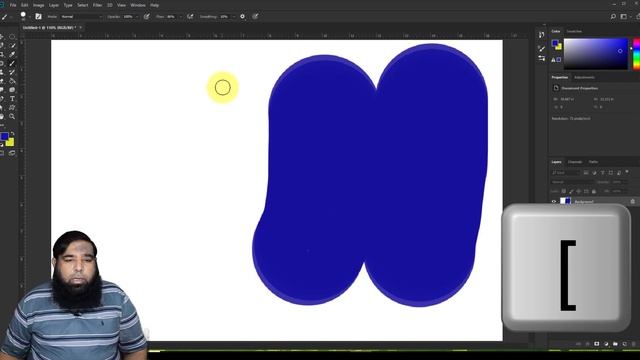This screenshot has height=360, width=640.
Task: Create a new layer button
Action: 624,344
